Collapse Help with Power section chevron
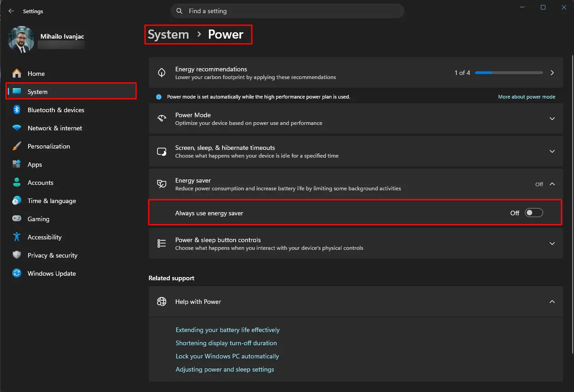Screen dimensions: 574x392 coord(552,302)
